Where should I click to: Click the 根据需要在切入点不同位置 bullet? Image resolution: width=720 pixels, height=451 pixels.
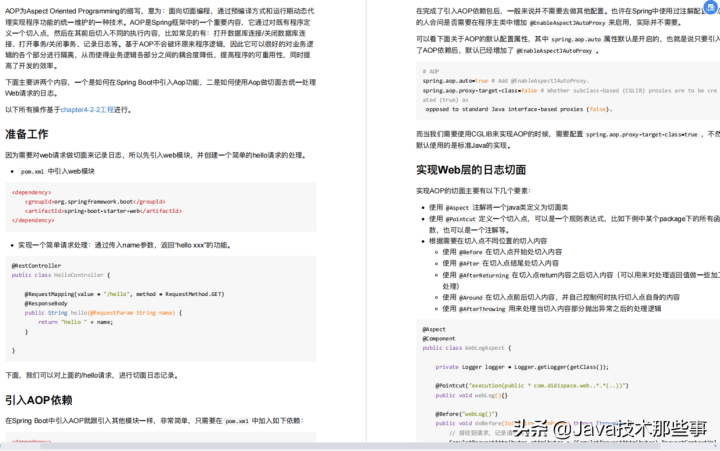click(488, 241)
